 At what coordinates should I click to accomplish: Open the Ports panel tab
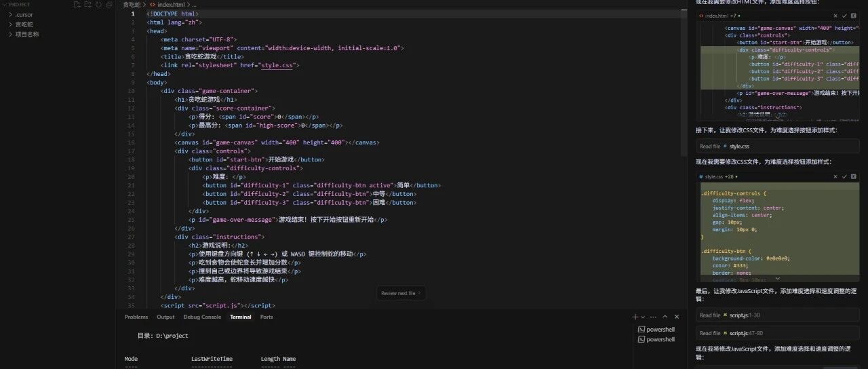click(267, 317)
